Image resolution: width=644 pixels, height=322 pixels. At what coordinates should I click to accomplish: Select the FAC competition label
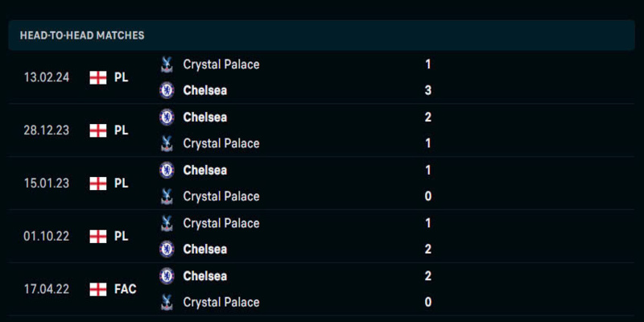pyautogui.click(x=126, y=289)
